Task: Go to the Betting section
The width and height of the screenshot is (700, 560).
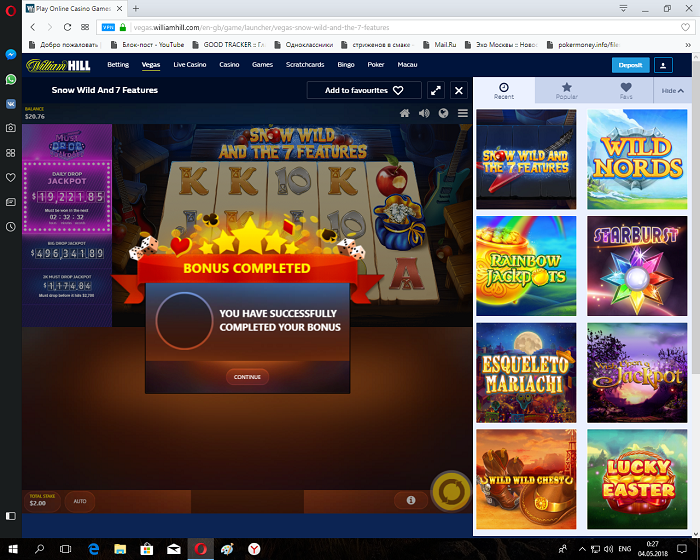Action: pyautogui.click(x=118, y=65)
